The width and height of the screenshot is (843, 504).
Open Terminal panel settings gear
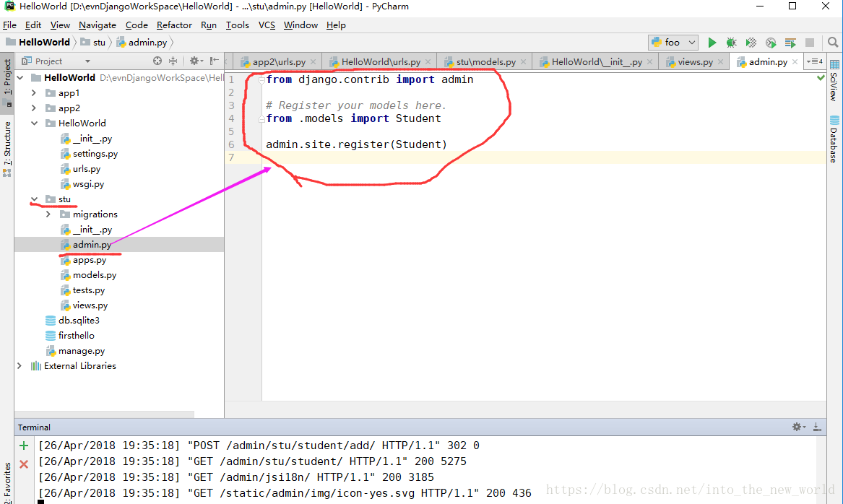pyautogui.click(x=798, y=427)
